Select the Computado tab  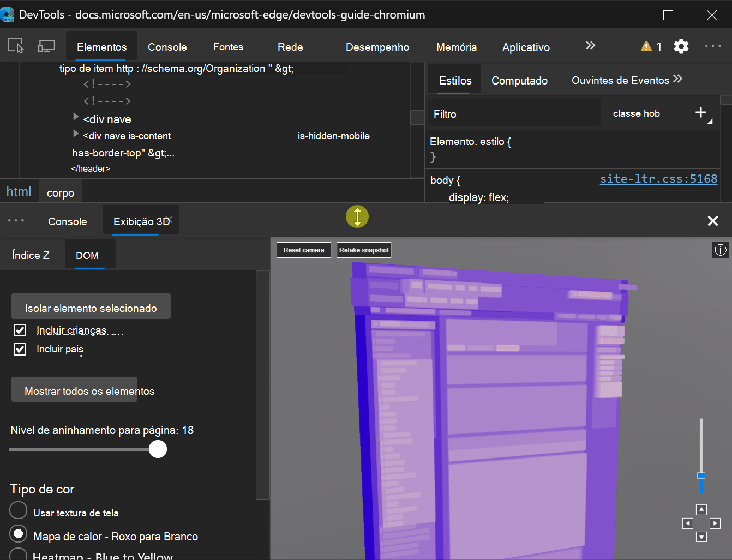pos(519,80)
